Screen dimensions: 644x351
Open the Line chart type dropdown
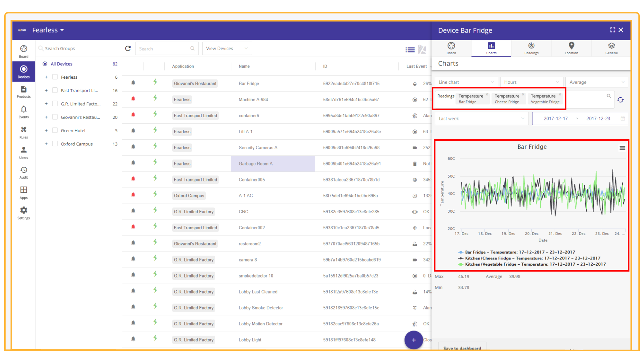tap(466, 82)
